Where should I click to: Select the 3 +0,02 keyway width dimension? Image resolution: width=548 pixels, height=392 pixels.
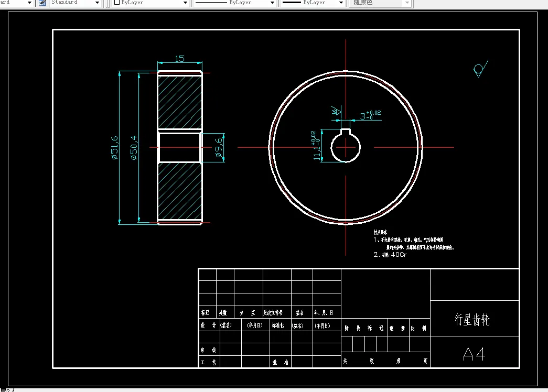pyautogui.click(x=370, y=115)
